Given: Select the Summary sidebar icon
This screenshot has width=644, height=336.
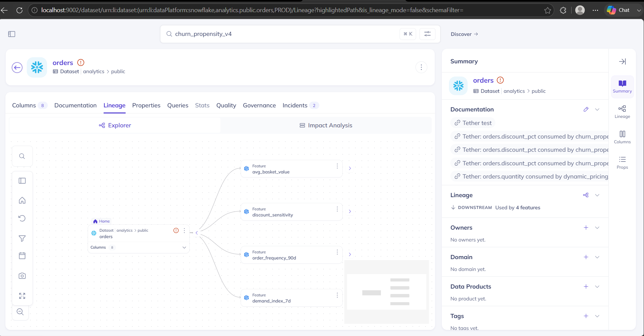Looking at the screenshot, I should [x=622, y=87].
